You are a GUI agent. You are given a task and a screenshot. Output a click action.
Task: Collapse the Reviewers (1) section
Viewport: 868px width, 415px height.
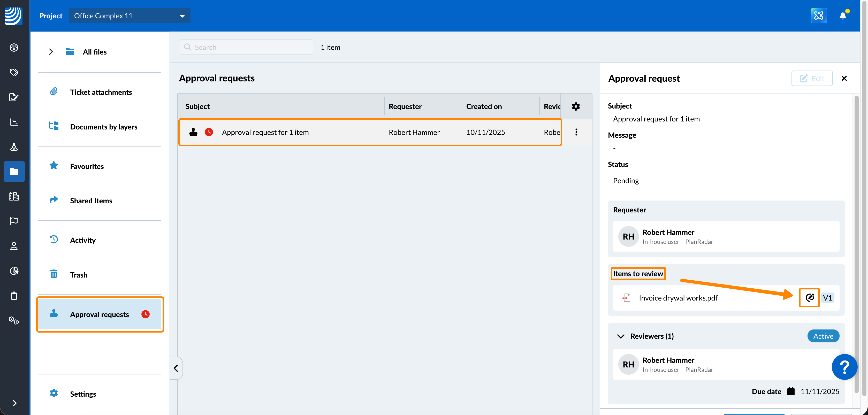[621, 336]
